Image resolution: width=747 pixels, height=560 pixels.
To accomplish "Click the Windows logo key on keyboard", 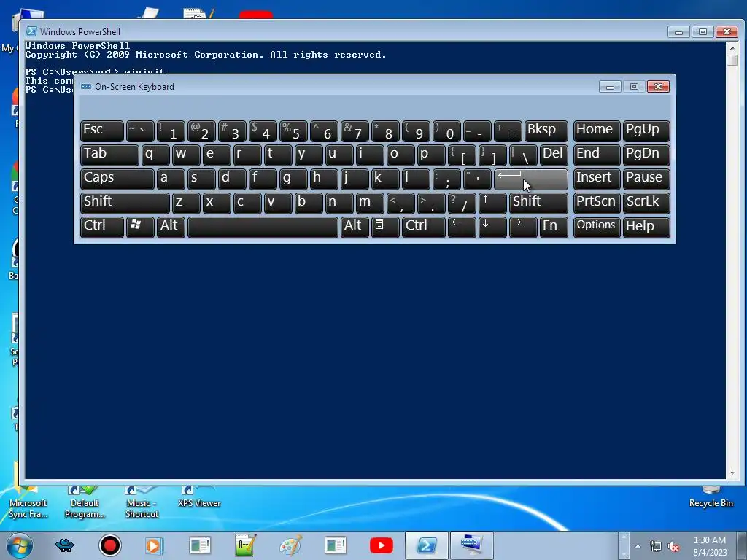I will [x=140, y=227].
